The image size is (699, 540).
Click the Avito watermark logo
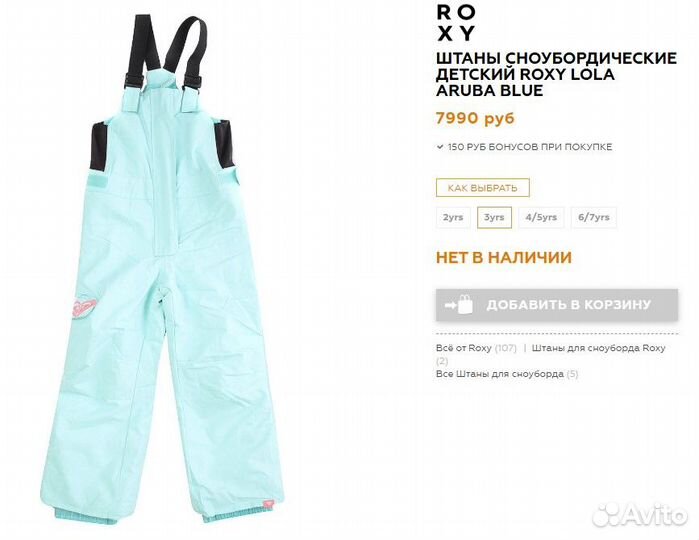point(640,515)
